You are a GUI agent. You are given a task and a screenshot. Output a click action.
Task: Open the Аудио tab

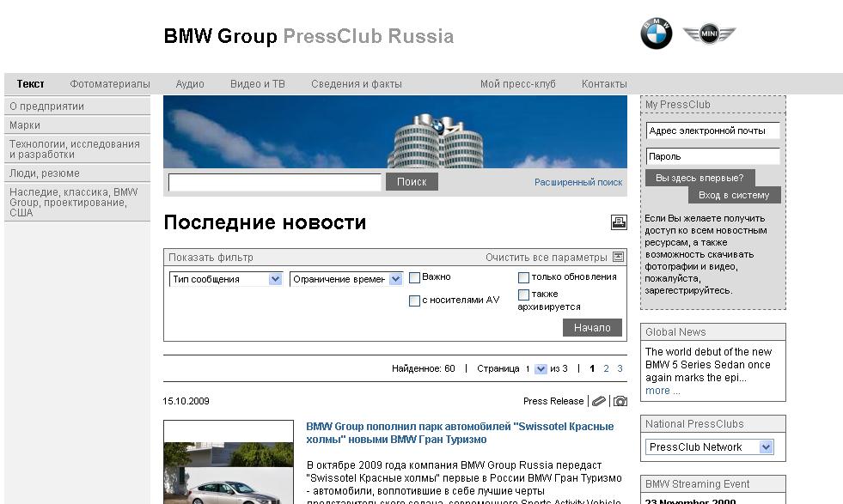[190, 84]
